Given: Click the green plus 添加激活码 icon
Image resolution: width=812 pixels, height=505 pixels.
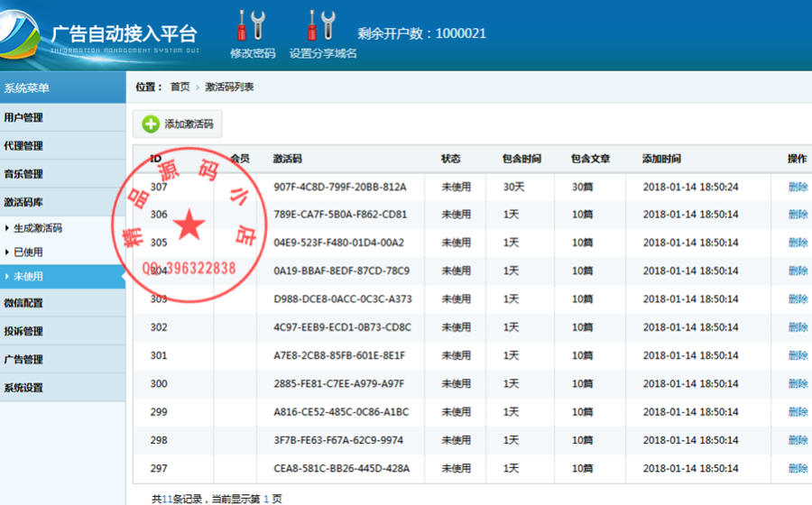Looking at the screenshot, I should pyautogui.click(x=151, y=124).
